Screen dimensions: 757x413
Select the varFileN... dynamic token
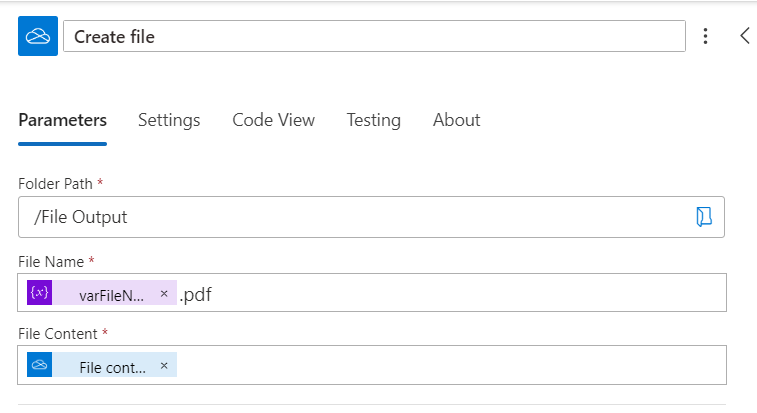coord(112,295)
